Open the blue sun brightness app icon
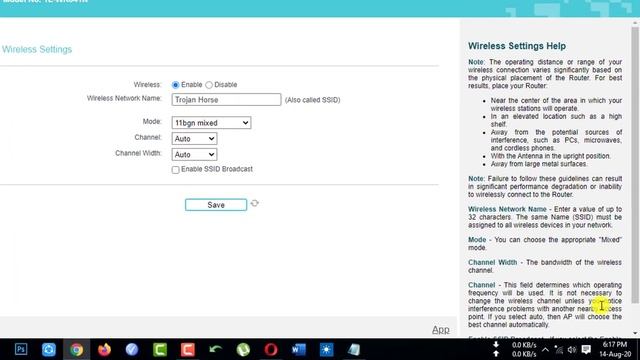This screenshot has width=640, height=360. pos(326,349)
